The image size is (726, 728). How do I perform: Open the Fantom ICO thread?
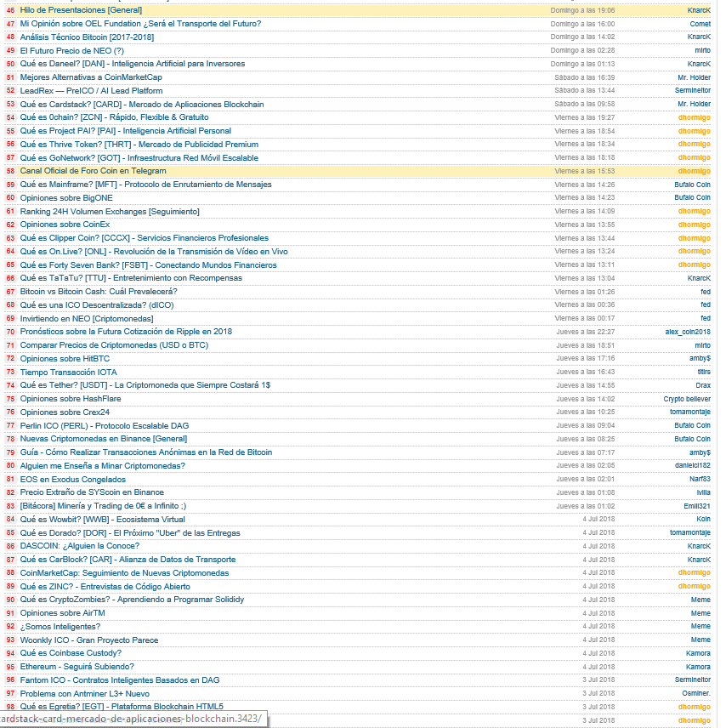point(120,680)
